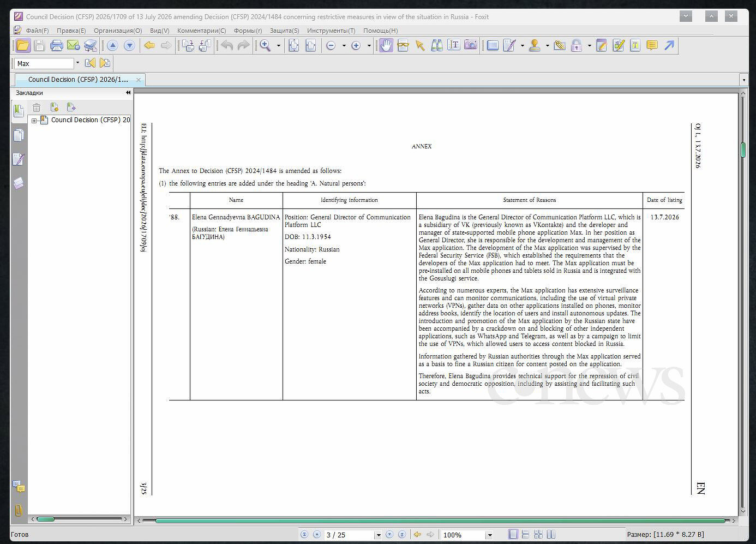The height and width of the screenshot is (544, 756).
Task: Fit the page to the window
Action: point(293,46)
